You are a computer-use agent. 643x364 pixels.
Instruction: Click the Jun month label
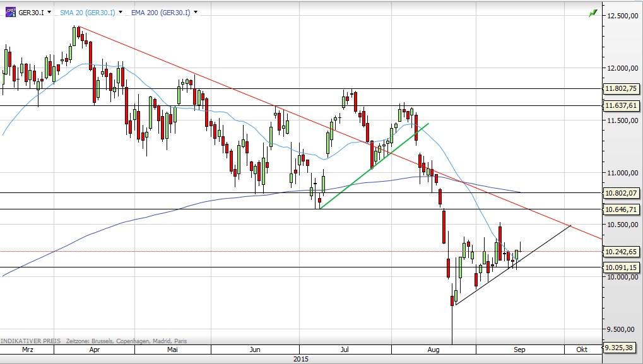[255, 349]
